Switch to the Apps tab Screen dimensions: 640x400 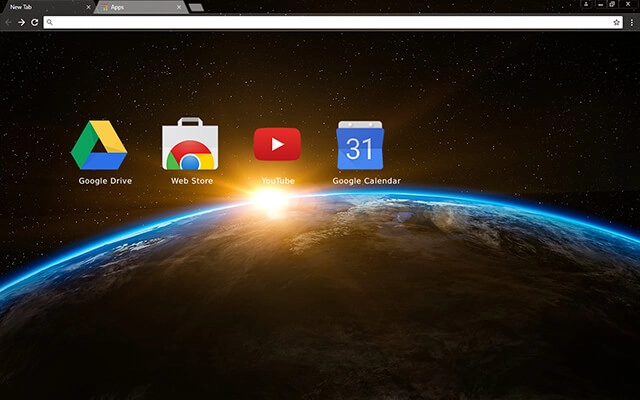[141, 7]
